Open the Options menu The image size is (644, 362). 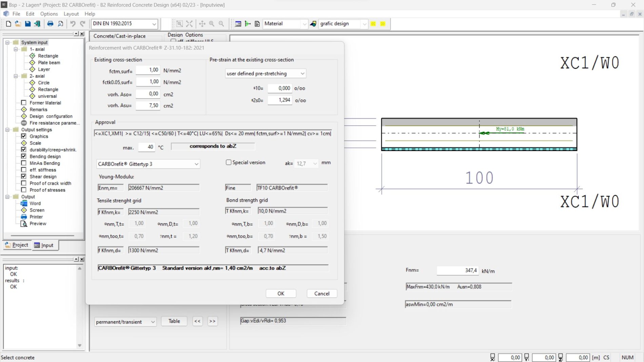[49, 14]
